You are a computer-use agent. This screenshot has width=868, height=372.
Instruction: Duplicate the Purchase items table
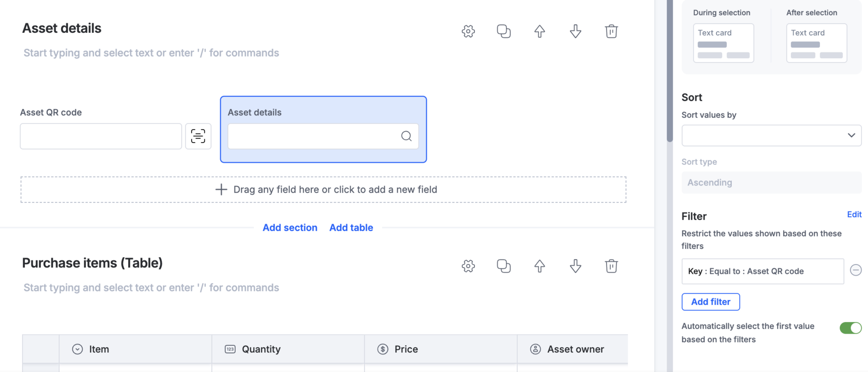click(x=504, y=266)
